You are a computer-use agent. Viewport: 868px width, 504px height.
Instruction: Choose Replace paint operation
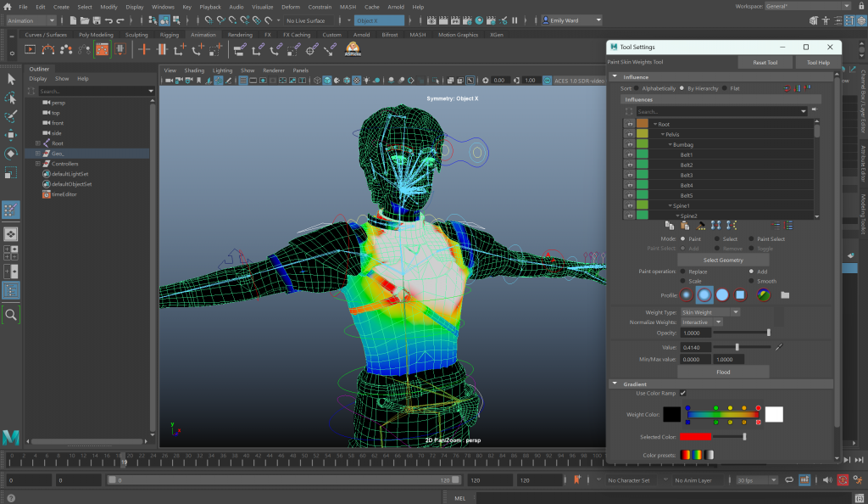click(x=682, y=272)
